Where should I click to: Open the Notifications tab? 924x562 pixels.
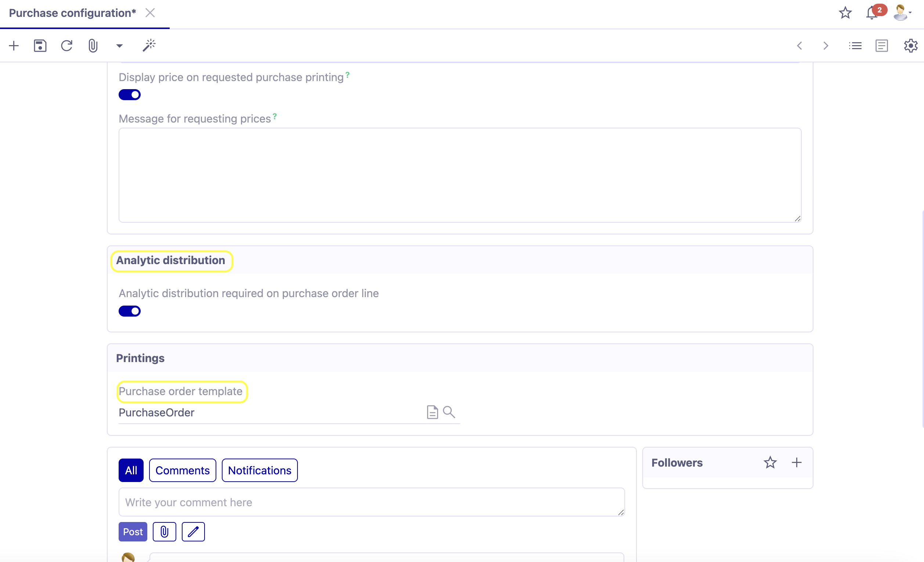click(x=260, y=470)
